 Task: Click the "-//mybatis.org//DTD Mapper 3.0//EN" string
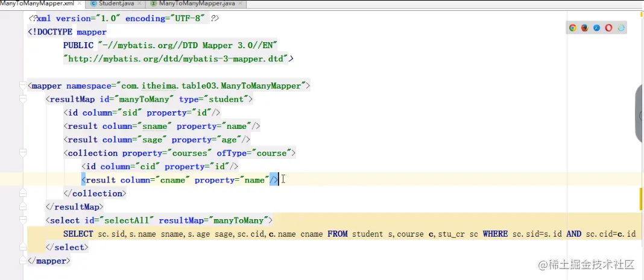(x=188, y=46)
